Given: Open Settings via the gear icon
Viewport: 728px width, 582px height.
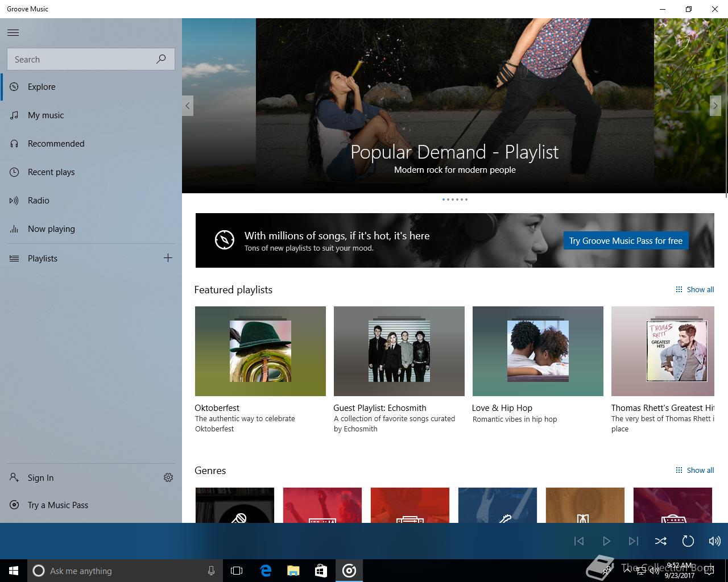Looking at the screenshot, I should pyautogui.click(x=168, y=477).
